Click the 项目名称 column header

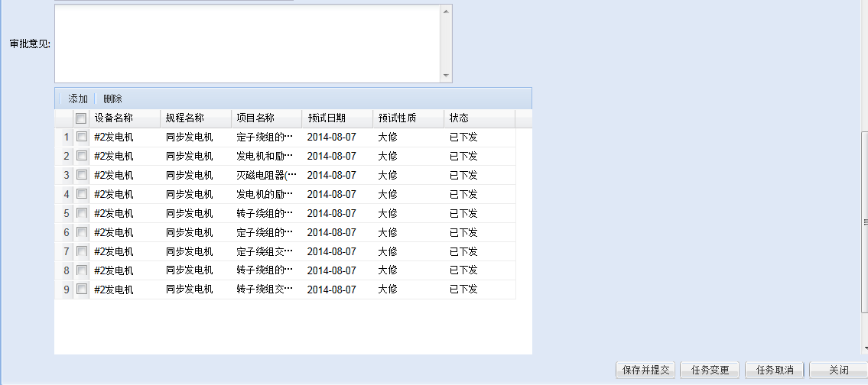[255, 118]
